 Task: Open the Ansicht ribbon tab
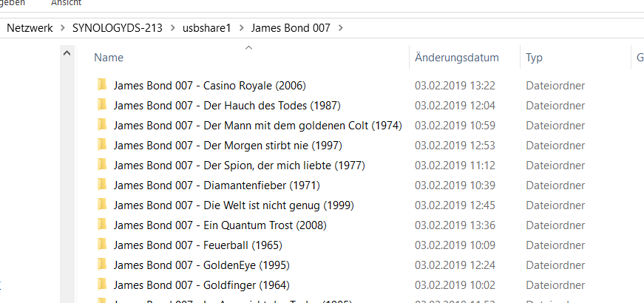coord(66,3)
